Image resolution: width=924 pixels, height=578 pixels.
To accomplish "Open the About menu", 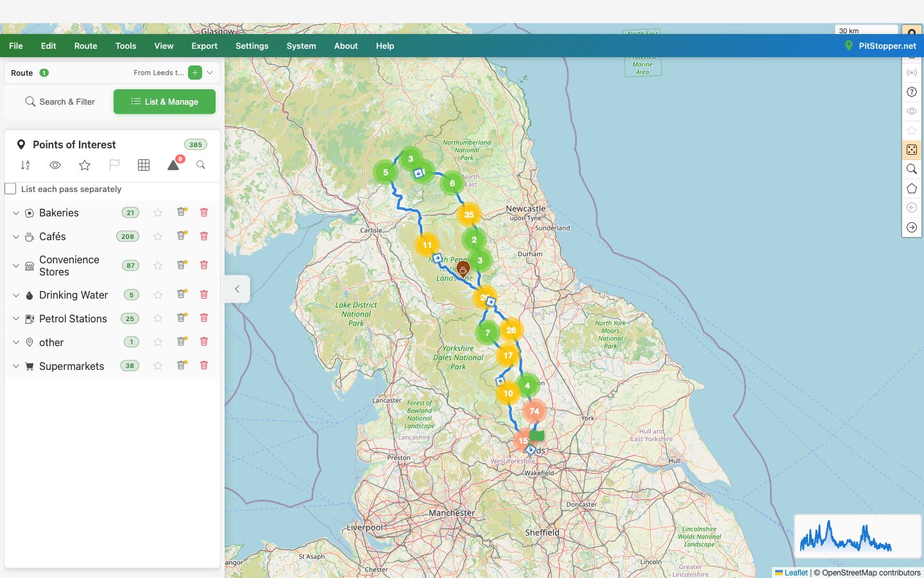I will 346,46.
